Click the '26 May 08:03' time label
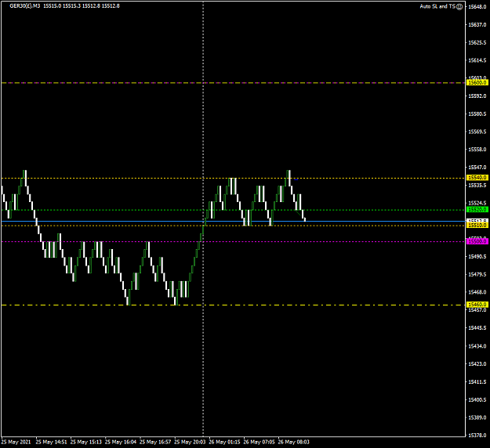The width and height of the screenshot is (490, 448). (x=294, y=442)
